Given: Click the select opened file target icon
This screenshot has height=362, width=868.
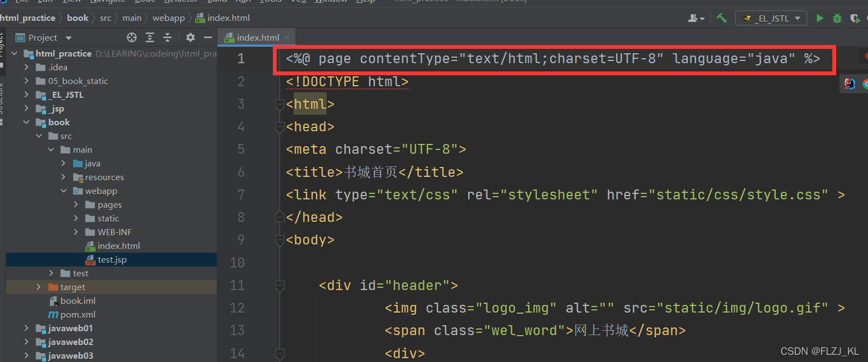Looking at the screenshot, I should [x=132, y=37].
